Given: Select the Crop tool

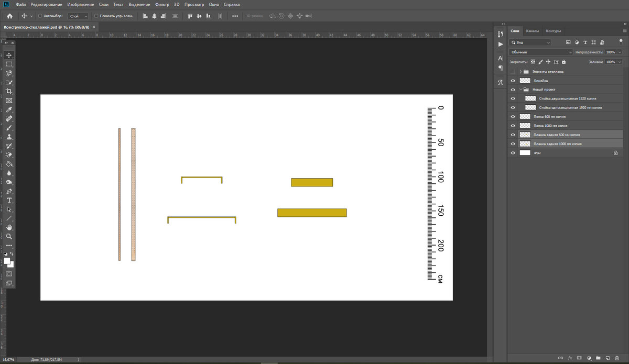Looking at the screenshot, I should (9, 91).
